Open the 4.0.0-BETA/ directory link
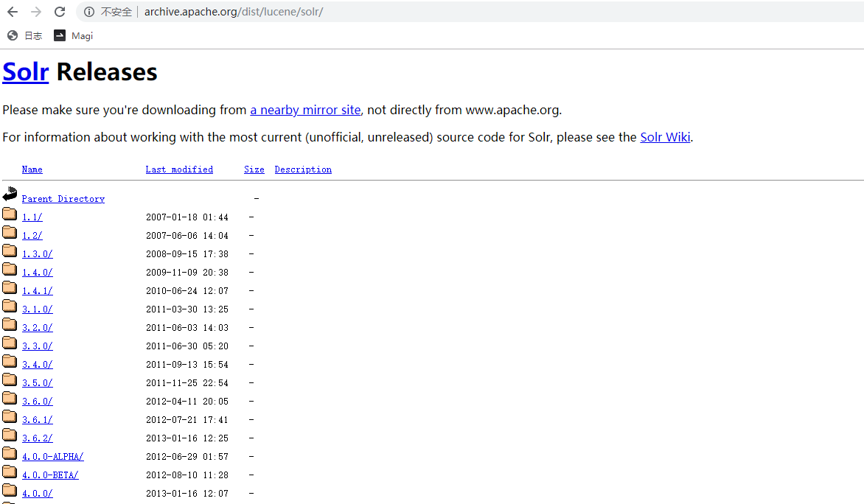The height and width of the screenshot is (504, 864). pyautogui.click(x=50, y=475)
